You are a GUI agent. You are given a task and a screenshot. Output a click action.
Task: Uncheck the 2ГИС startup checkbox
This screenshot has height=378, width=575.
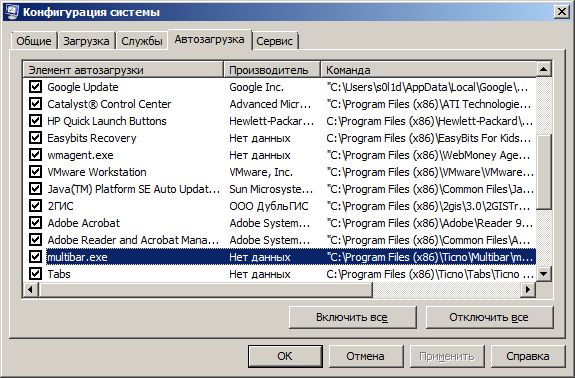[35, 206]
